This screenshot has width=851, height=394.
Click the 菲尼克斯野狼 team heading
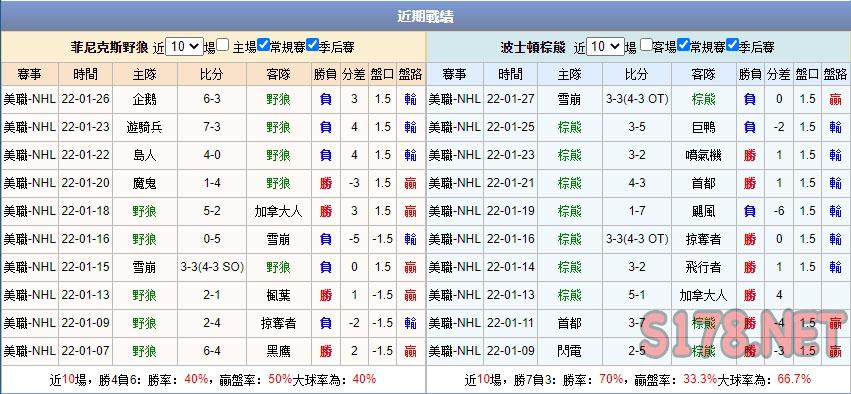click(x=109, y=47)
